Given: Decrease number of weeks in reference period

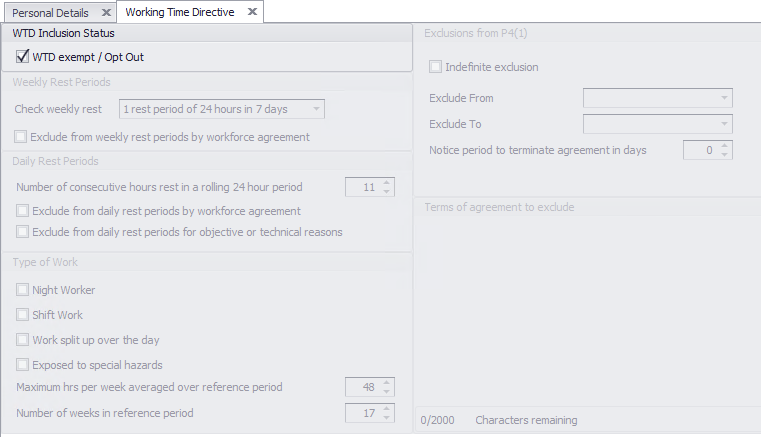Looking at the screenshot, I should tap(387, 417).
